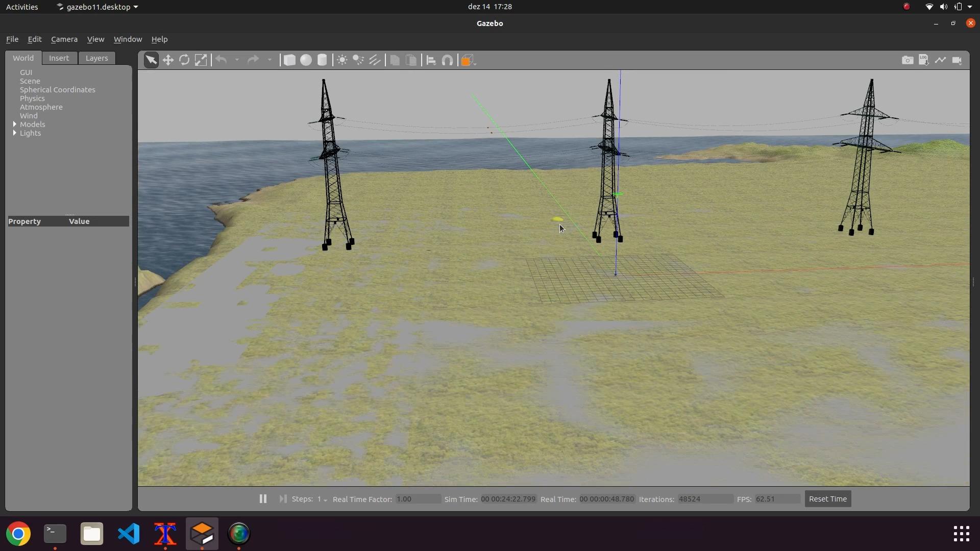The image size is (980, 551).
Task: Select Spherical Coordinates item
Action: click(58, 90)
